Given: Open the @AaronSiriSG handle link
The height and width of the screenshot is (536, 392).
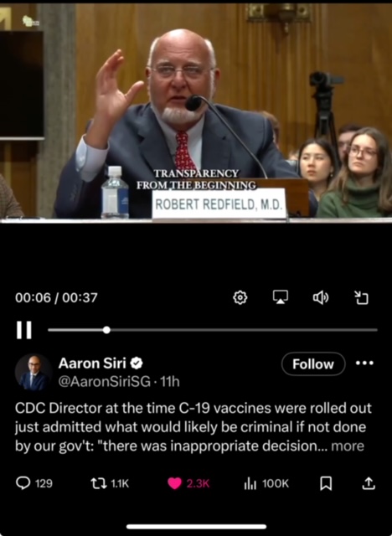Looking at the screenshot, I should point(104,382).
